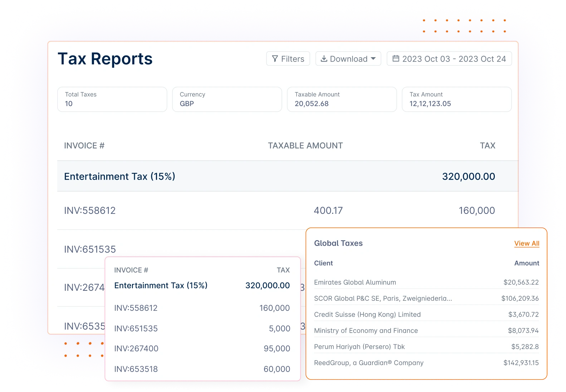566x392 pixels.
Task: Click the amount $3,670.72
Action: pyautogui.click(x=523, y=314)
